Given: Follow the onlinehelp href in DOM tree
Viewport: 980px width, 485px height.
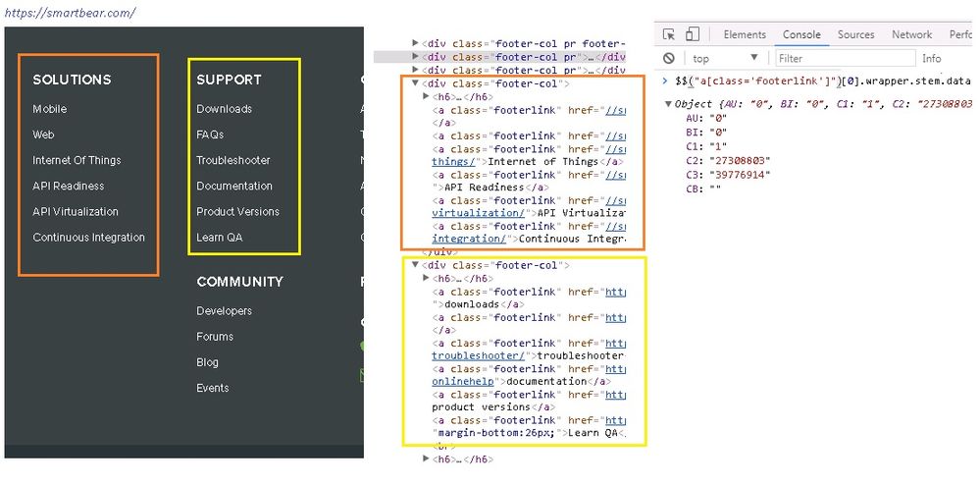Looking at the screenshot, I should click(x=463, y=381).
